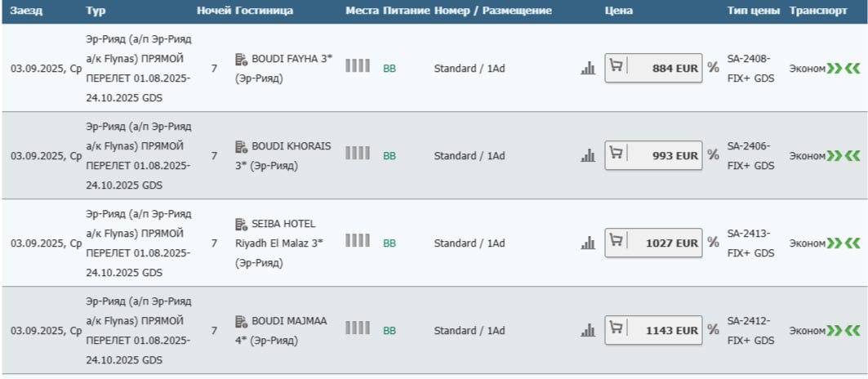
Task: Click the outbound flight arrows in BOUDI FAYHA row
Action: pos(834,68)
